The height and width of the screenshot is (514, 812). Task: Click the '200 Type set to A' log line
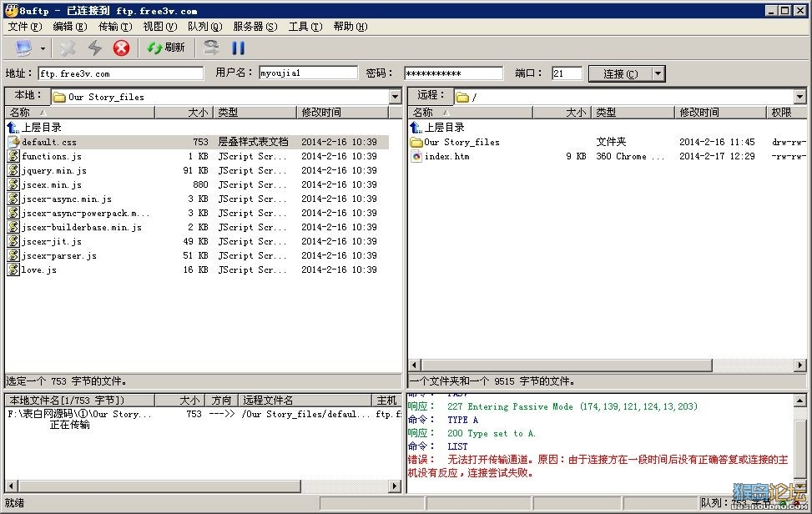coord(472,434)
